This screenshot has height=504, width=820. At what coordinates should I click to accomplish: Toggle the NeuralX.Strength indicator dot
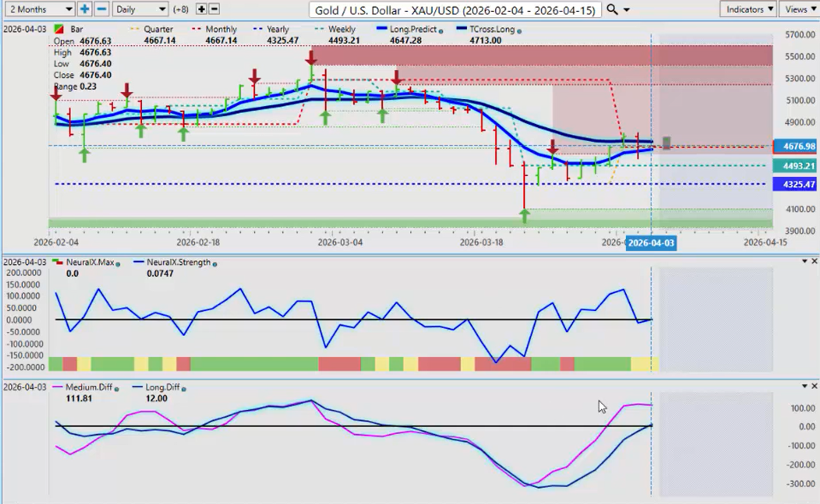214,263
